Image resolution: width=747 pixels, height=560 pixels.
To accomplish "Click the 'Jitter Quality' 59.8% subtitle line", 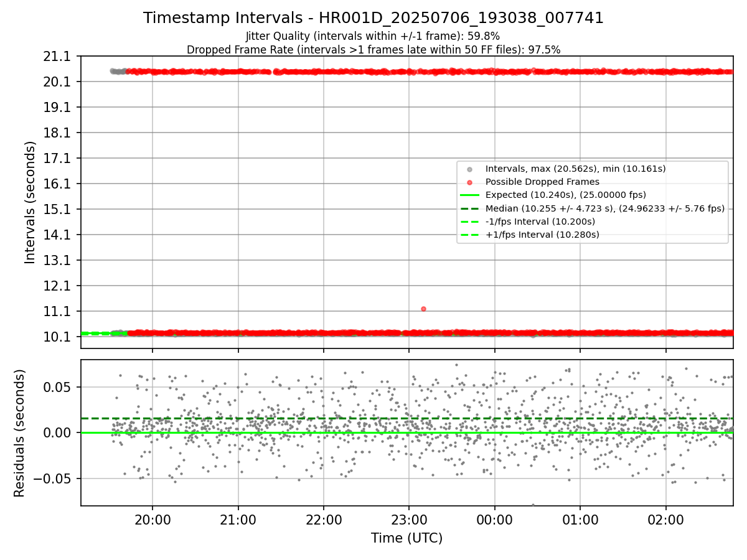I will click(x=374, y=36).
